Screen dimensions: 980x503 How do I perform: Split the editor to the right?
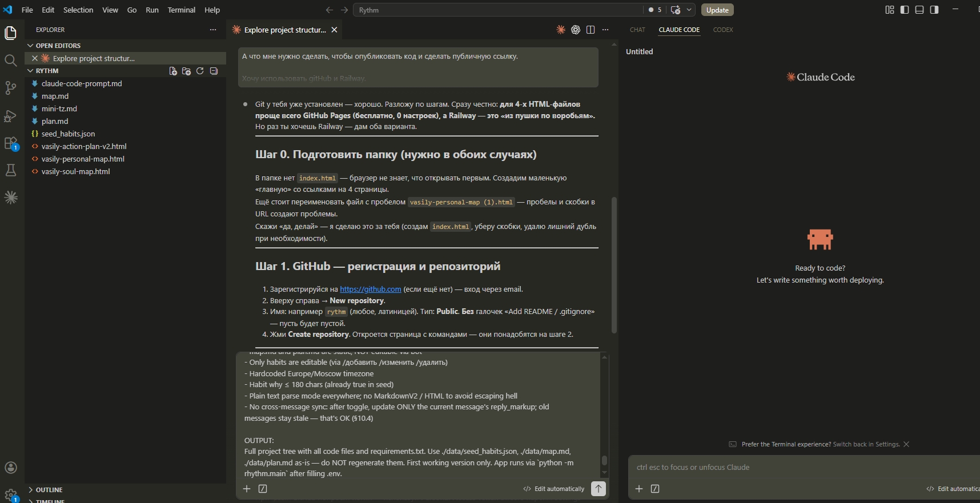(591, 30)
